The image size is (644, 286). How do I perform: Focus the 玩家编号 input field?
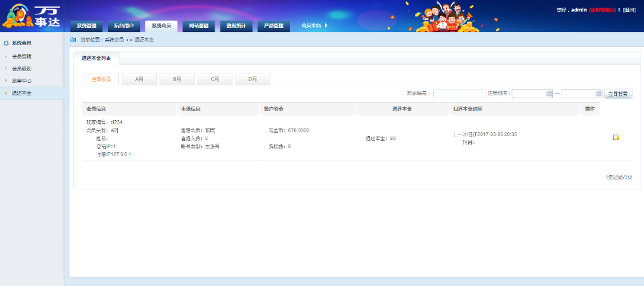coord(459,94)
